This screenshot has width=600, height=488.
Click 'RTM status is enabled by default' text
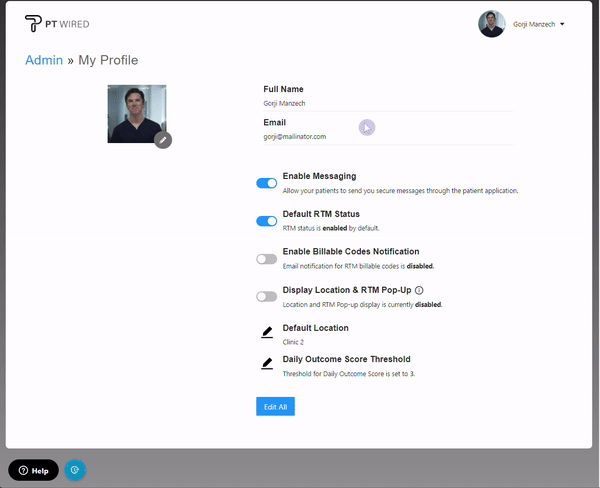(331, 228)
